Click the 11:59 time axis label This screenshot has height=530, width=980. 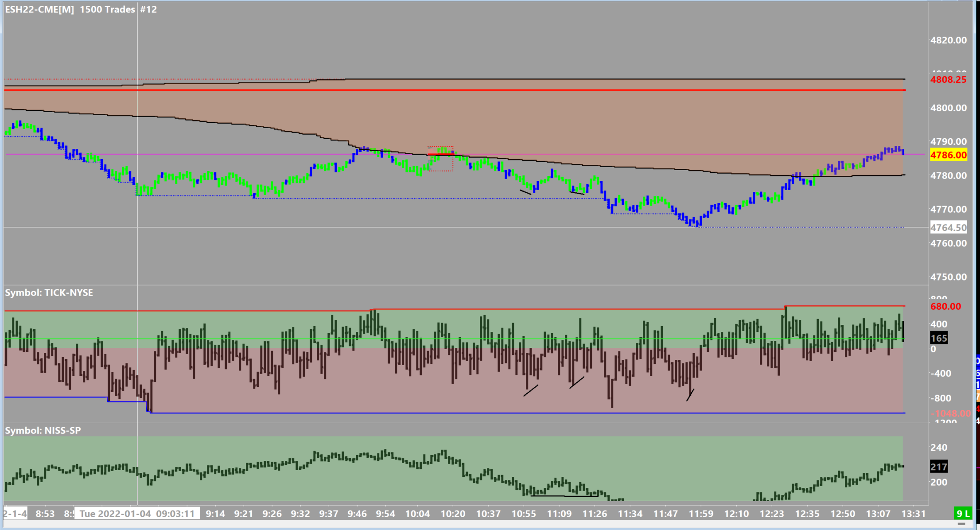pos(701,514)
